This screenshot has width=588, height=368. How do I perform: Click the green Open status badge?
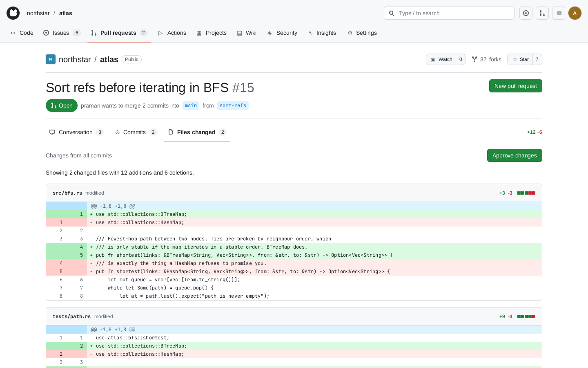point(62,105)
